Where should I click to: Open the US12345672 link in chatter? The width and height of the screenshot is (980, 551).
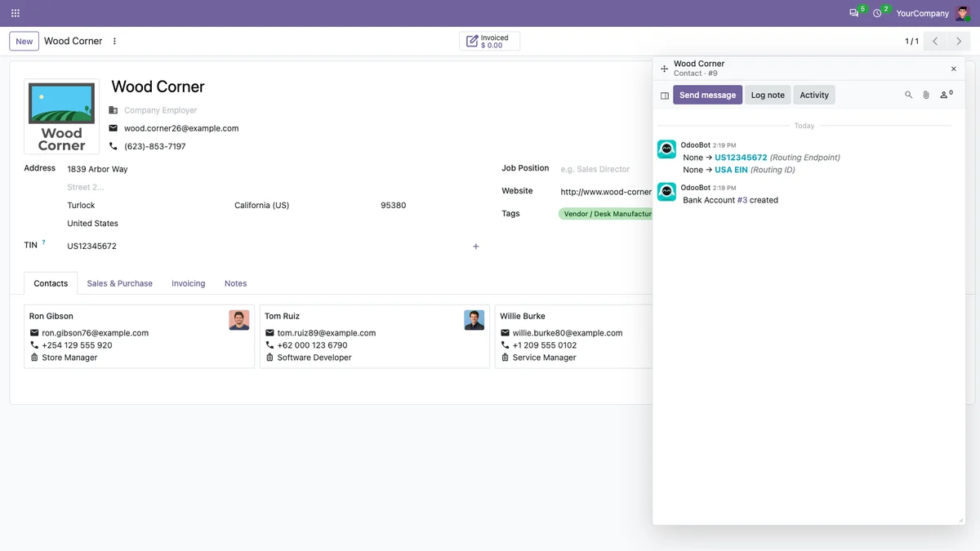click(741, 158)
